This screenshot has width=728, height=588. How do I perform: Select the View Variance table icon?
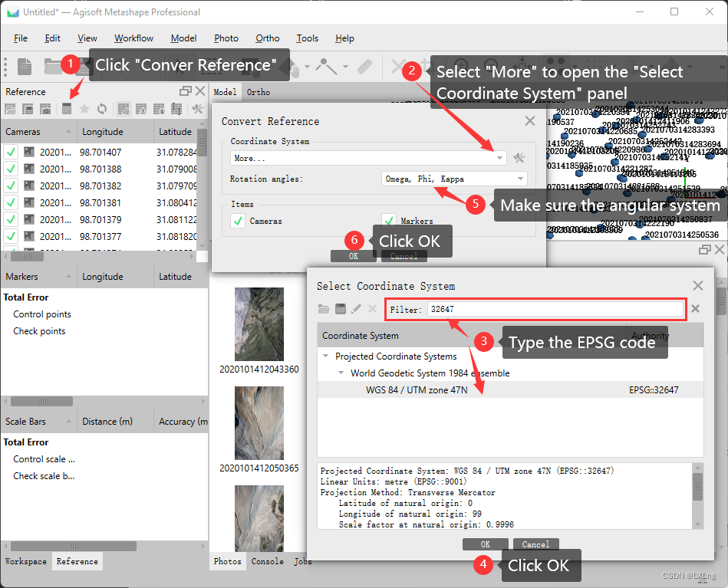(x=176, y=109)
